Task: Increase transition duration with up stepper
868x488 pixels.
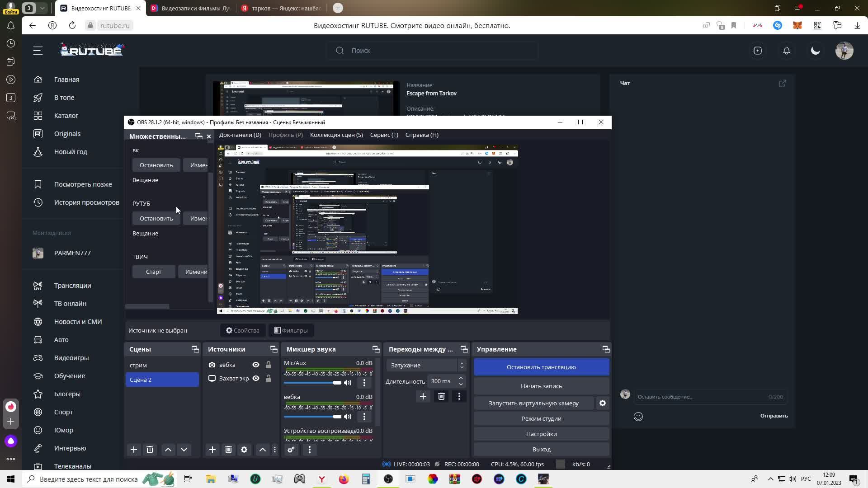Action: coord(461,378)
